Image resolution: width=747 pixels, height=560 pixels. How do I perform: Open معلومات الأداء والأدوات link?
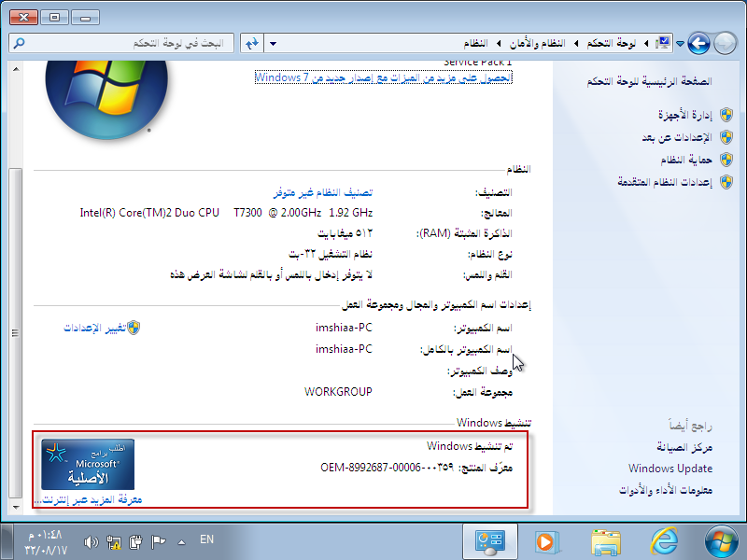coord(666,490)
